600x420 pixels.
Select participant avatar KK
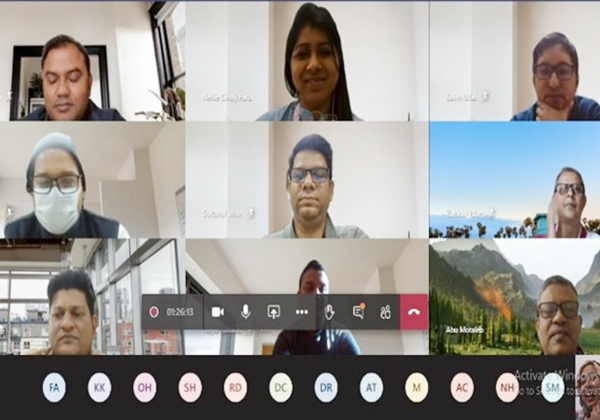click(100, 388)
